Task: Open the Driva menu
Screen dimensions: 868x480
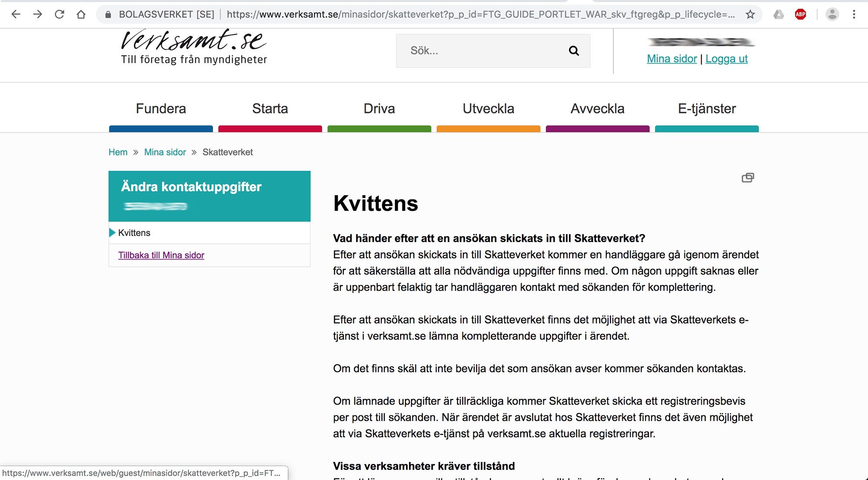Action: point(379,108)
